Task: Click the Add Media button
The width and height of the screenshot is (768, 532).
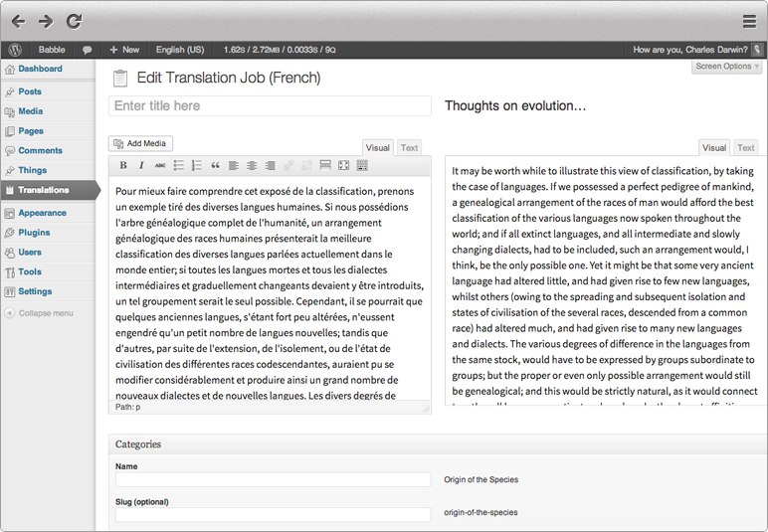Action: click(x=140, y=144)
